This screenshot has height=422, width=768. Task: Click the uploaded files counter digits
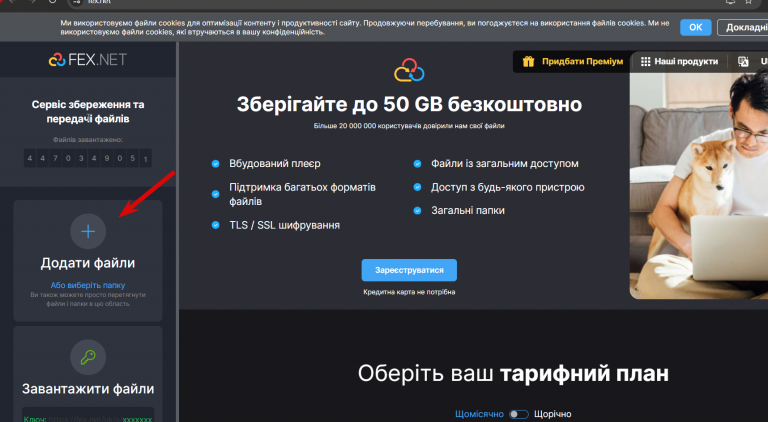(88, 158)
